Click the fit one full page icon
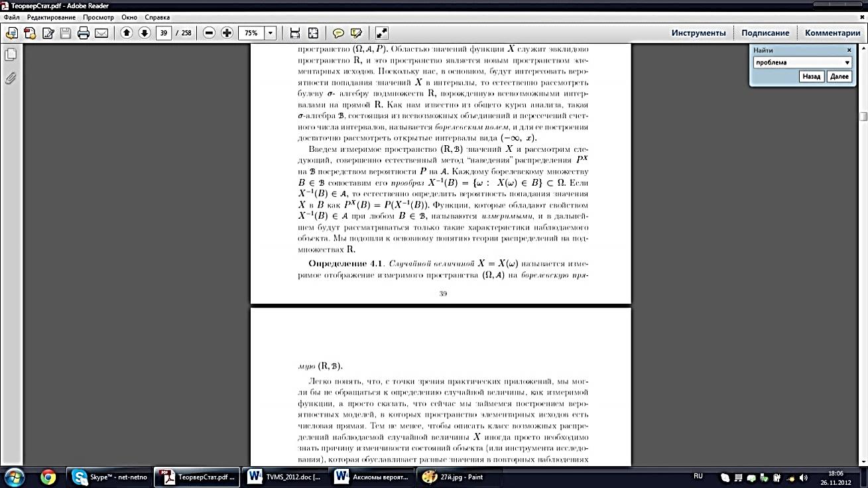This screenshot has width=868, height=488. point(313,32)
